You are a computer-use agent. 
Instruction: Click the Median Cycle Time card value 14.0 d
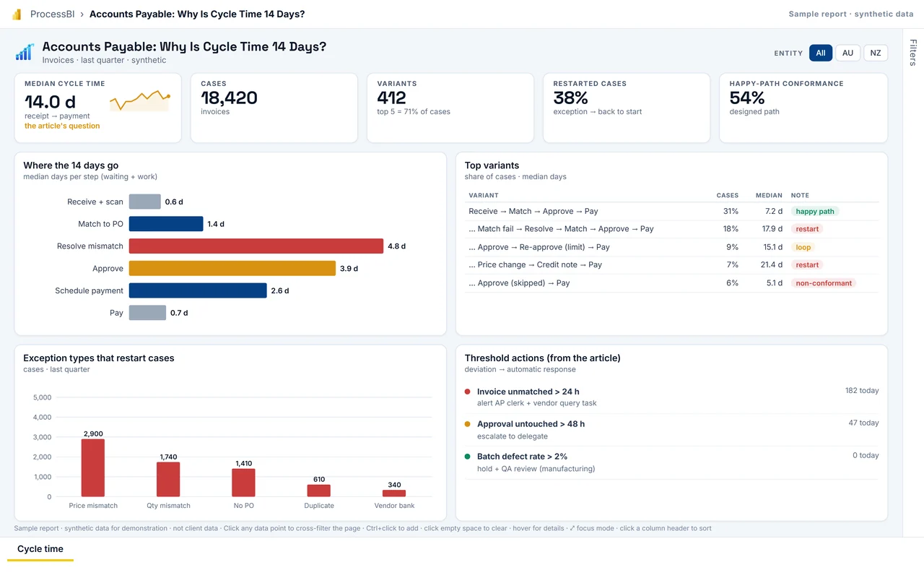[50, 102]
